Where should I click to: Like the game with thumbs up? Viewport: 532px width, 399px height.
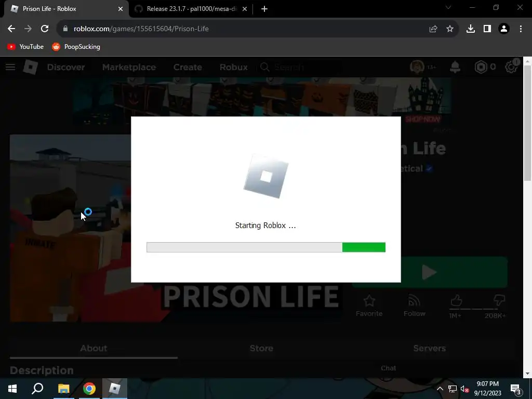click(x=456, y=301)
